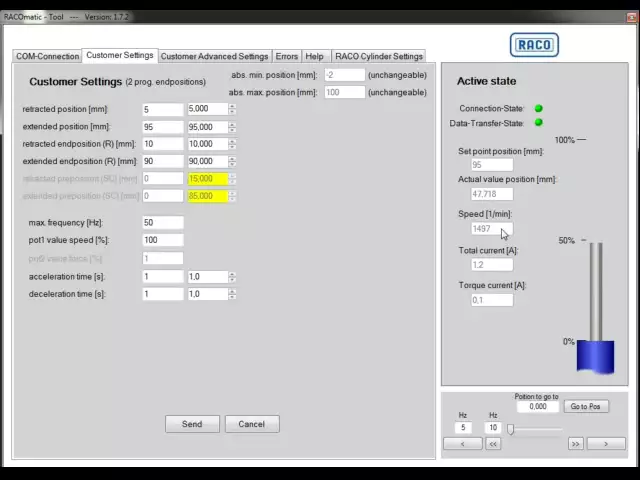The height and width of the screenshot is (480, 640).
Task: Click the extended position spinner arrows
Action: tap(232, 127)
